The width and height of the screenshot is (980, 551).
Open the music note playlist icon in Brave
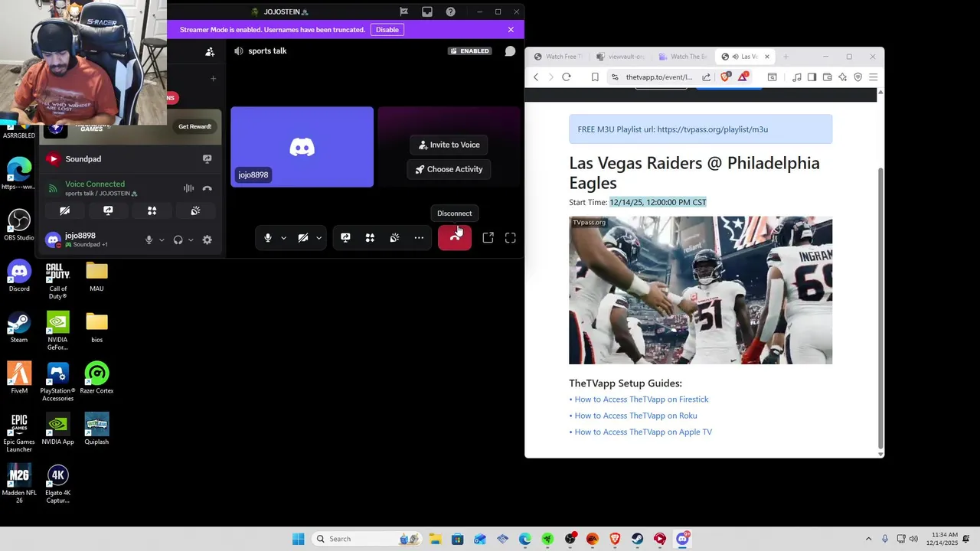[x=797, y=77]
